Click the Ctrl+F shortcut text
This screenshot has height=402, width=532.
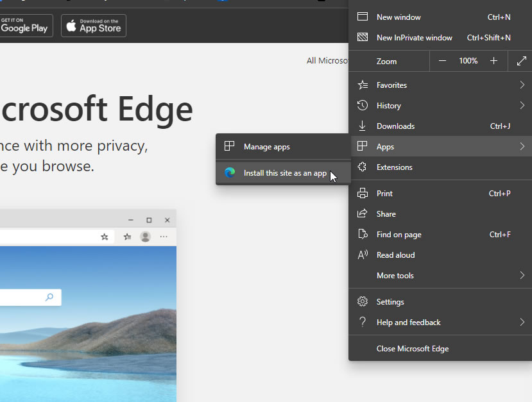[x=500, y=235]
